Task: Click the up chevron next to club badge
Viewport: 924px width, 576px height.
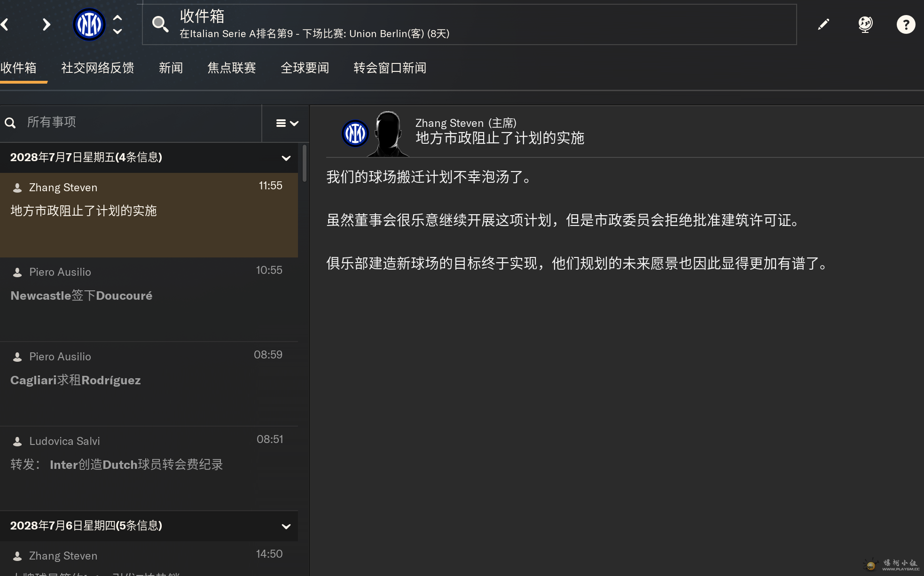Action: tap(117, 18)
